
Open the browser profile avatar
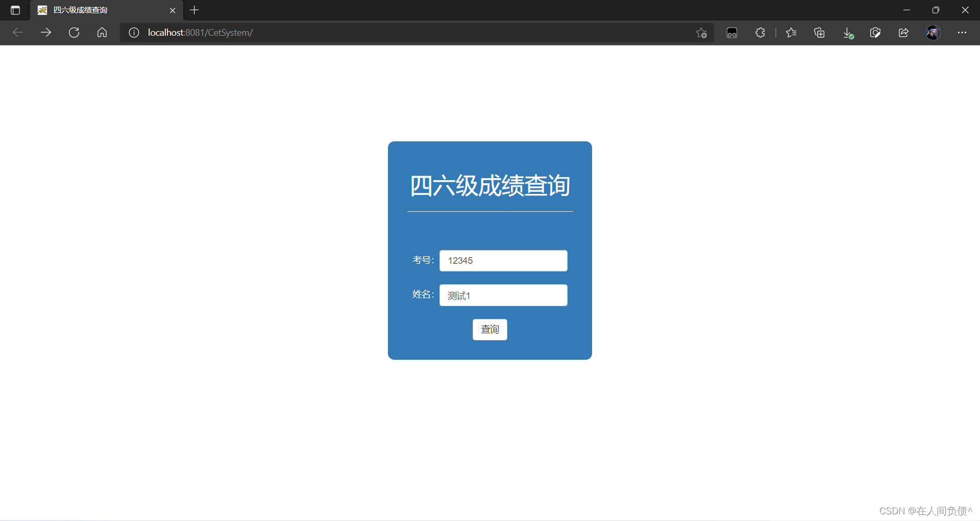pos(933,32)
